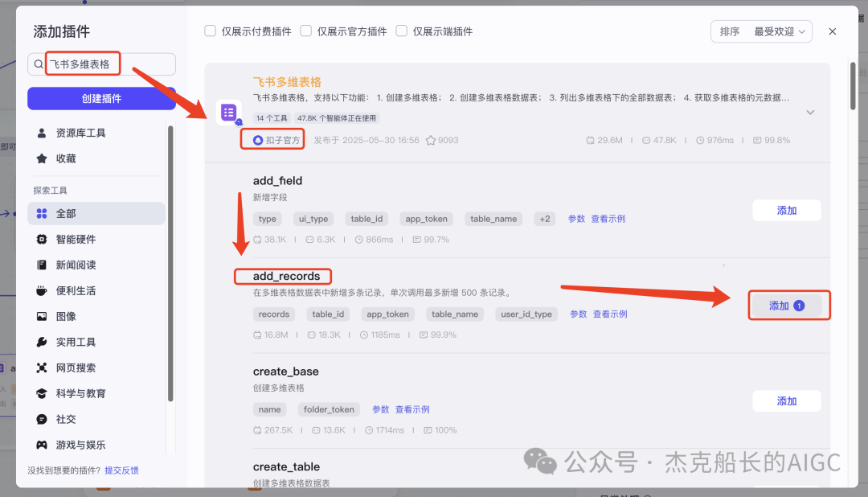Collapse the 飞书多维表格 plugin chevron

[x=810, y=113]
